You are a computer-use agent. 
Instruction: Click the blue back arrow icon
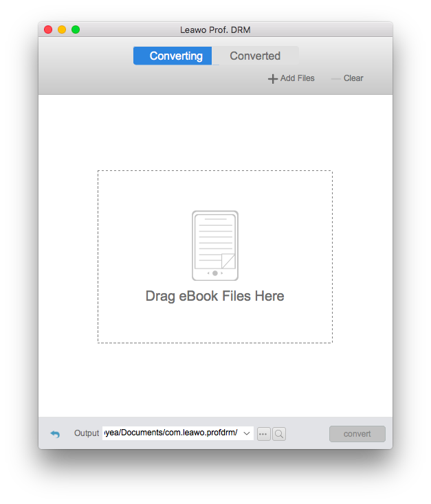click(x=55, y=434)
